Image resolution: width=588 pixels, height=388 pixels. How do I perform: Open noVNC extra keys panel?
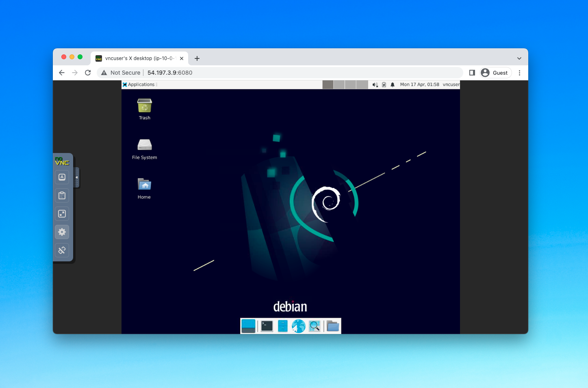click(62, 177)
